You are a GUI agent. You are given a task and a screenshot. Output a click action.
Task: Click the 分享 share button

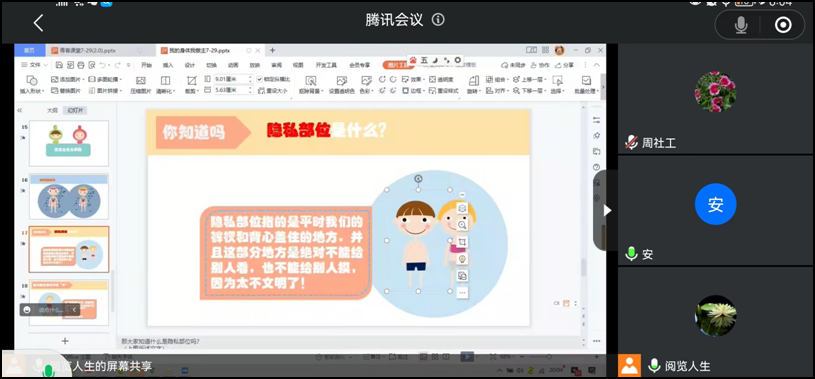tap(564, 65)
